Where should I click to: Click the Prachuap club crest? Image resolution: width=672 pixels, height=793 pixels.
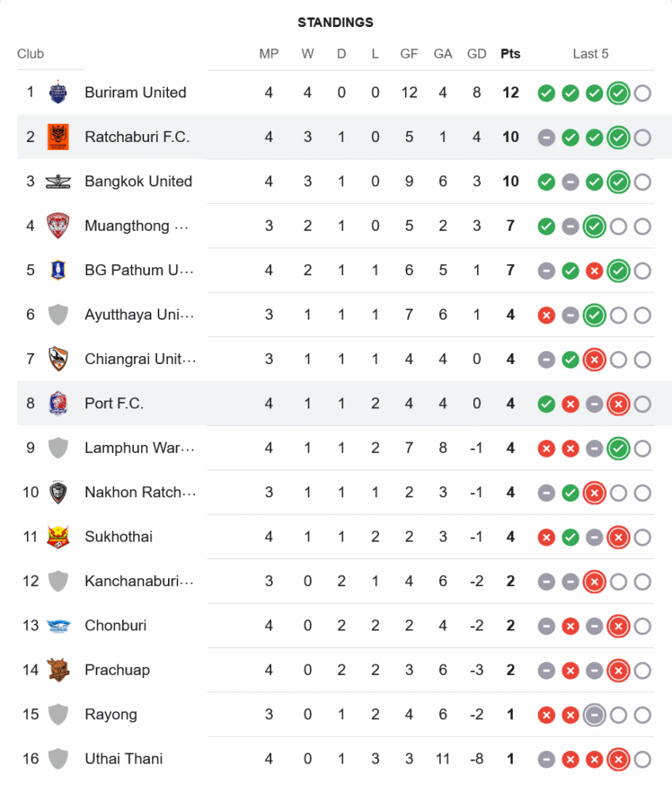(58, 670)
